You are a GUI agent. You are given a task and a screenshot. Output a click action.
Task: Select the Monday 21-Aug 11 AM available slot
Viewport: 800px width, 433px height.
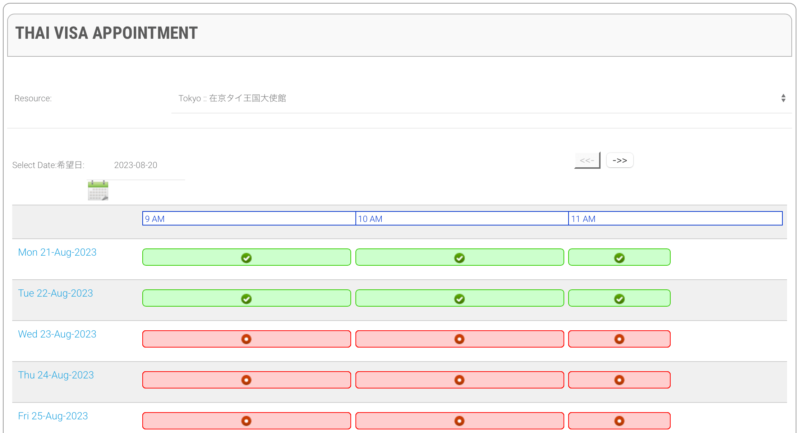point(619,257)
